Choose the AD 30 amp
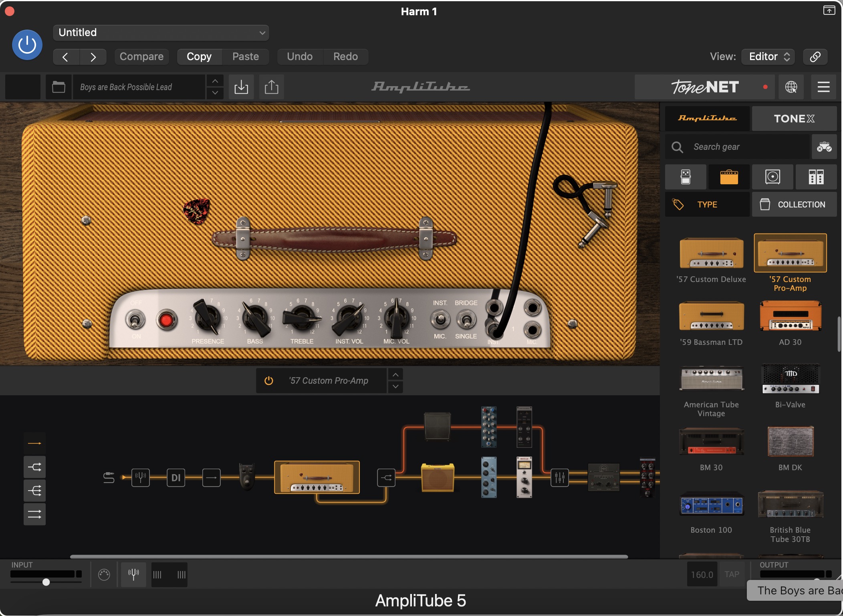Image resolution: width=843 pixels, height=616 pixels. 790,316
